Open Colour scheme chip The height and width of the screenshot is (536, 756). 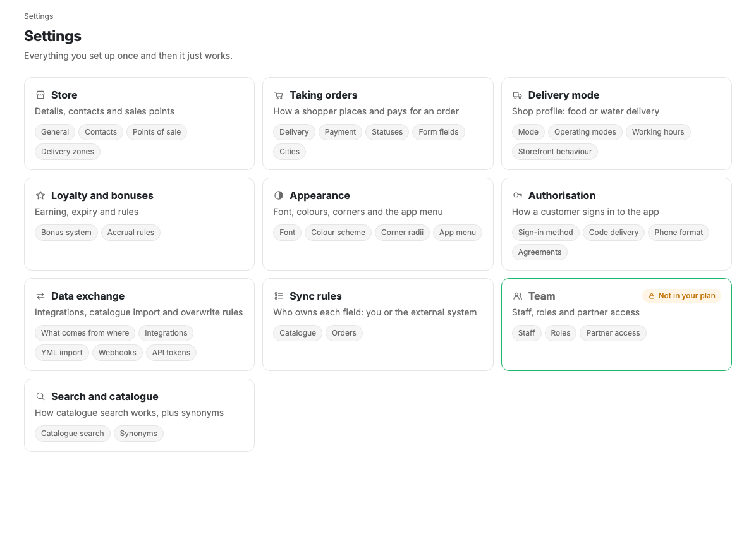pos(338,233)
